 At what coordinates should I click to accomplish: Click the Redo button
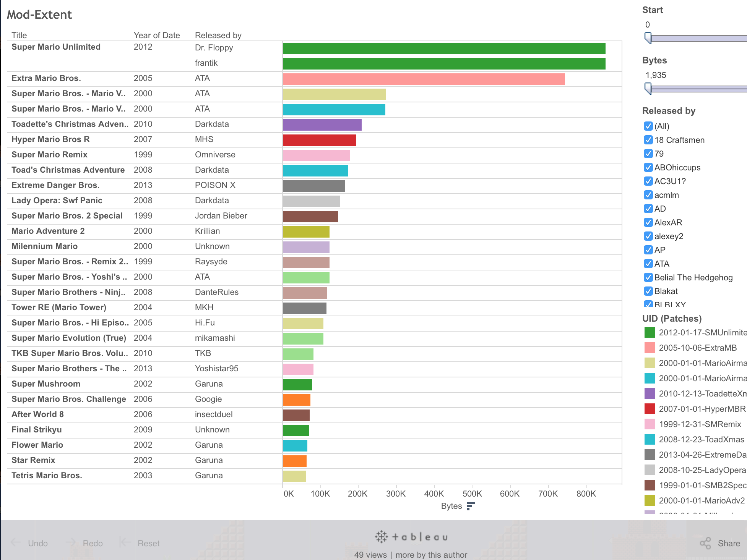click(x=84, y=543)
